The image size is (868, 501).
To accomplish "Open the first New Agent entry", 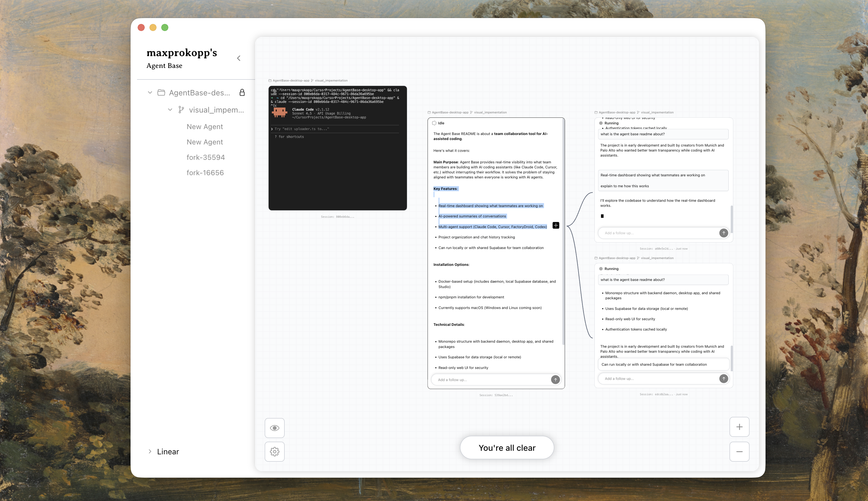I will click(205, 127).
